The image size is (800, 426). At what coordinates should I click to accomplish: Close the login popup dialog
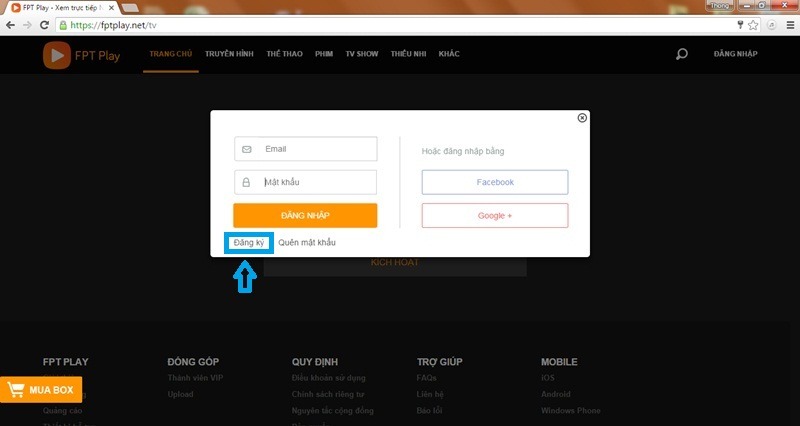pos(582,118)
